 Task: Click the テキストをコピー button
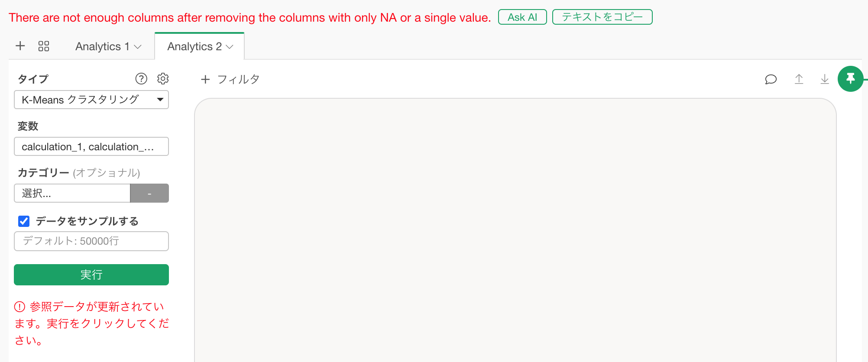[x=602, y=17]
